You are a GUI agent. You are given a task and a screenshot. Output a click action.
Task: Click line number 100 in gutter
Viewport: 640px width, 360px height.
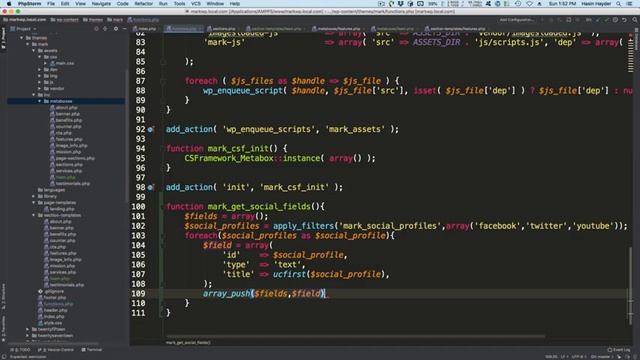[138, 207]
